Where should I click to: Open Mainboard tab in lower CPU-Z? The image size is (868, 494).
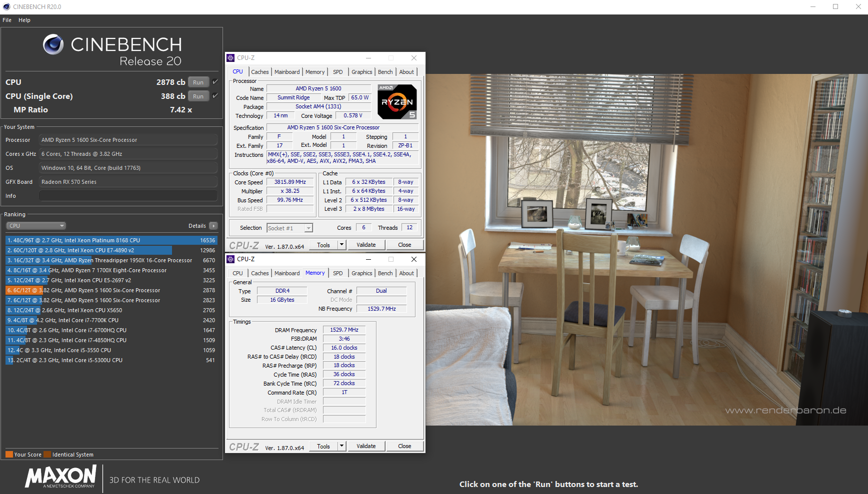pos(287,273)
